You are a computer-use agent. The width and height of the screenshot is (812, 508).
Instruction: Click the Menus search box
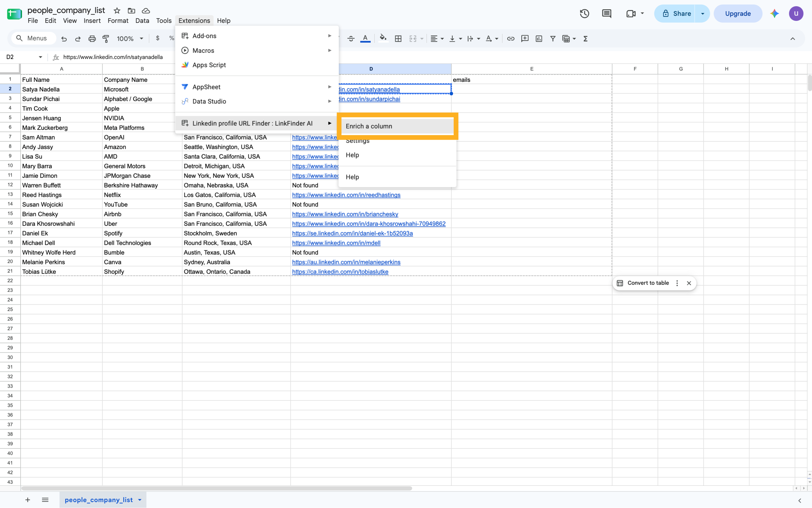[34, 38]
